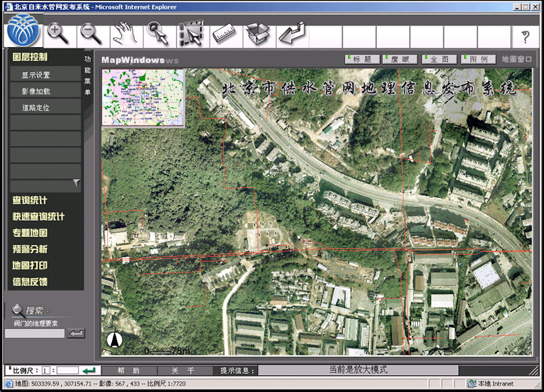The height and width of the screenshot is (392, 544).
Task: Choose the identify pointer query tool
Action: point(158,33)
